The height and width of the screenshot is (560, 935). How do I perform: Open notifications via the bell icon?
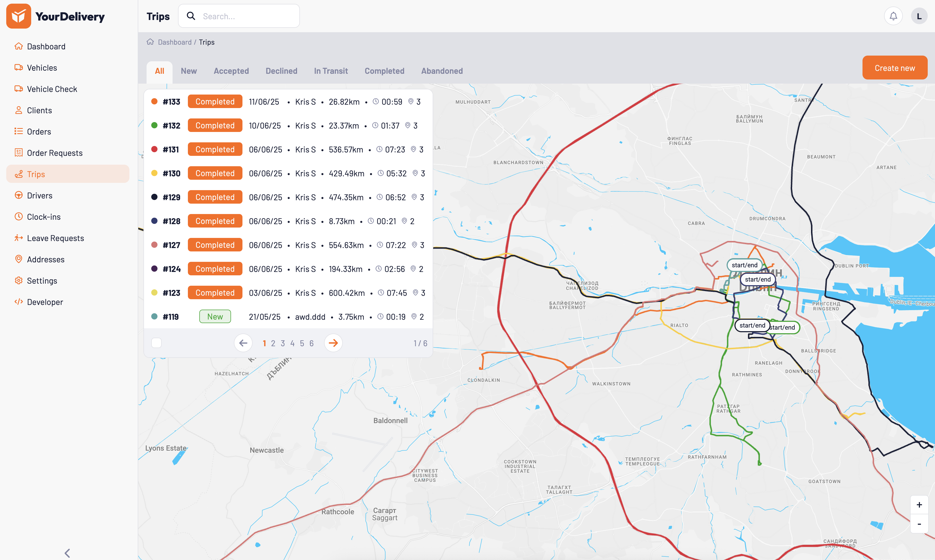point(893,16)
